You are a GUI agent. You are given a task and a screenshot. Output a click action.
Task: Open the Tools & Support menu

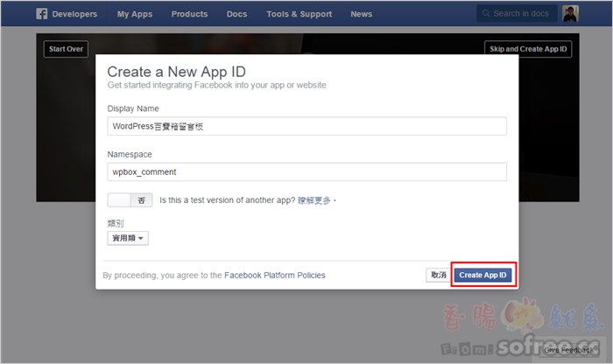(299, 14)
